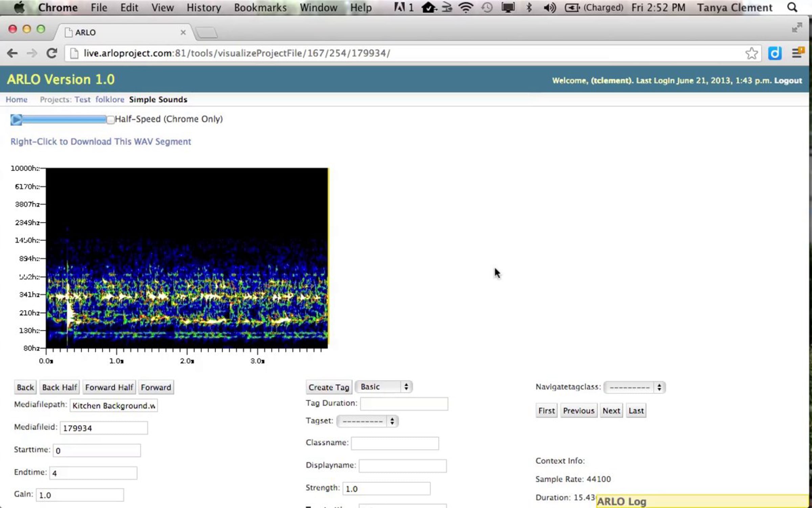Reload the page with refresh icon
The height and width of the screenshot is (508, 812).
[52, 53]
